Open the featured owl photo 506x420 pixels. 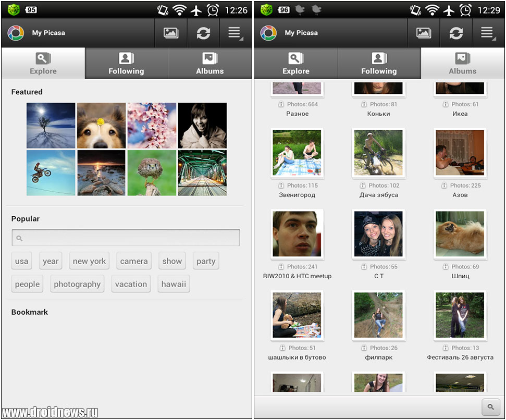coord(152,173)
